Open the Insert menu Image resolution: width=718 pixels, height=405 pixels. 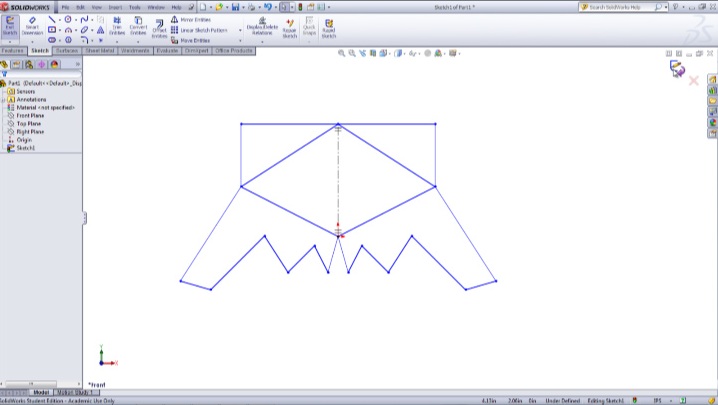115,7
